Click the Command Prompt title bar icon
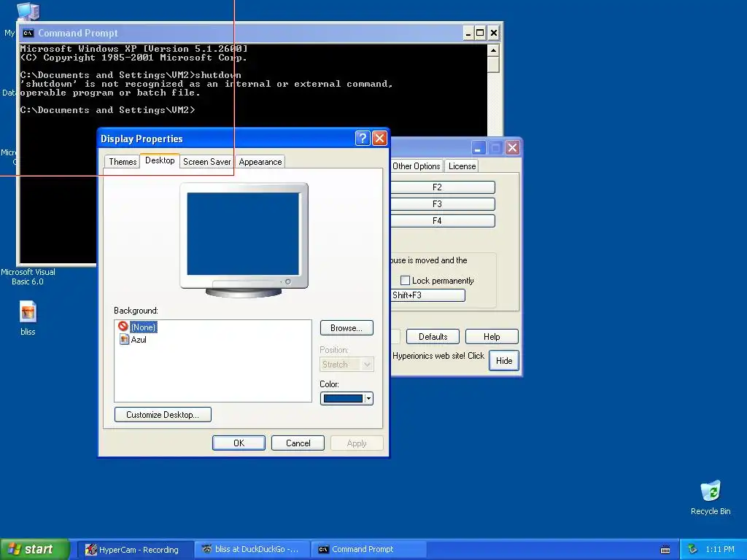 [x=28, y=33]
